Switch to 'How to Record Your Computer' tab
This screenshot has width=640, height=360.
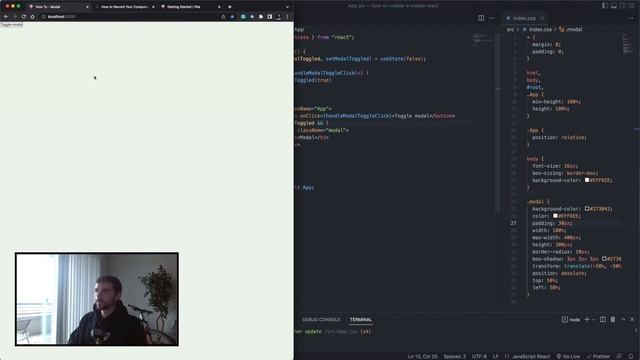(124, 7)
